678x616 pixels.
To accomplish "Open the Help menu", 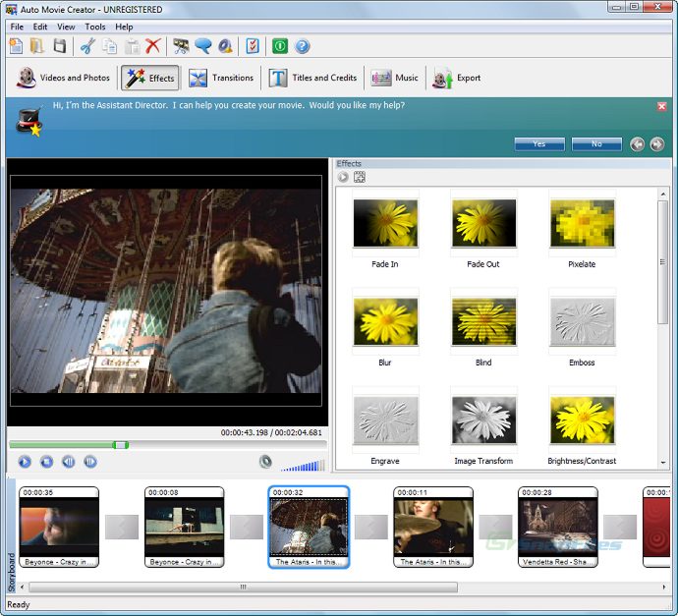I will 124,27.
